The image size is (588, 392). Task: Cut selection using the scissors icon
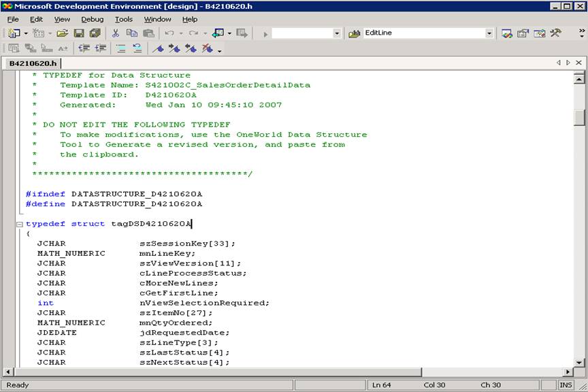point(116,33)
